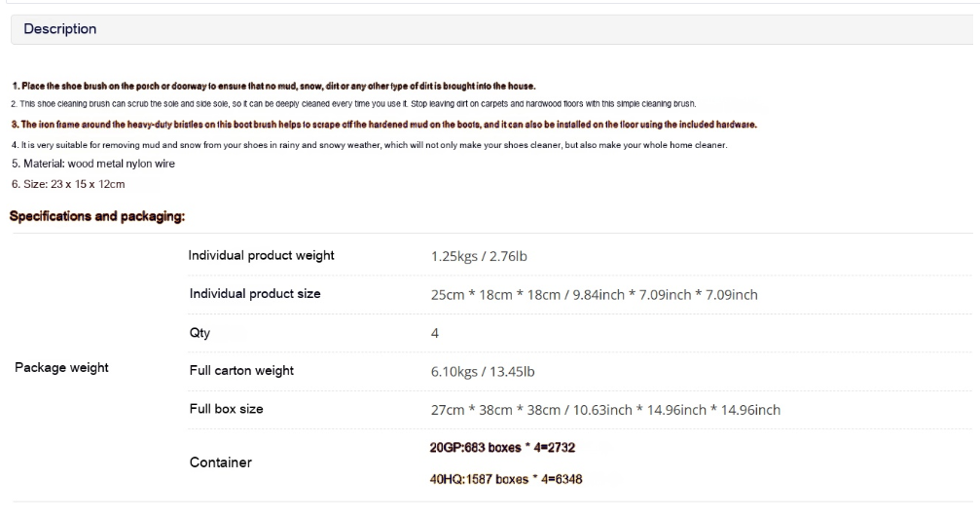The width and height of the screenshot is (980, 517).
Task: Select the 20GP:683 boxes container line
Action: (502, 448)
